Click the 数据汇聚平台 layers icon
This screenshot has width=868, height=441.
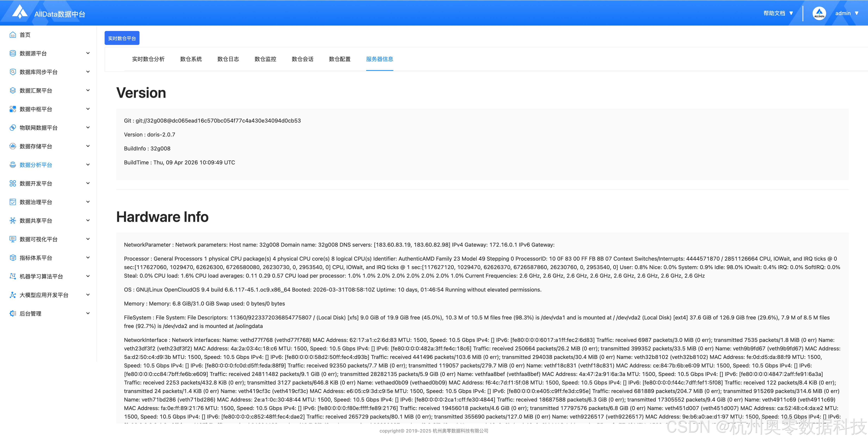pos(13,91)
